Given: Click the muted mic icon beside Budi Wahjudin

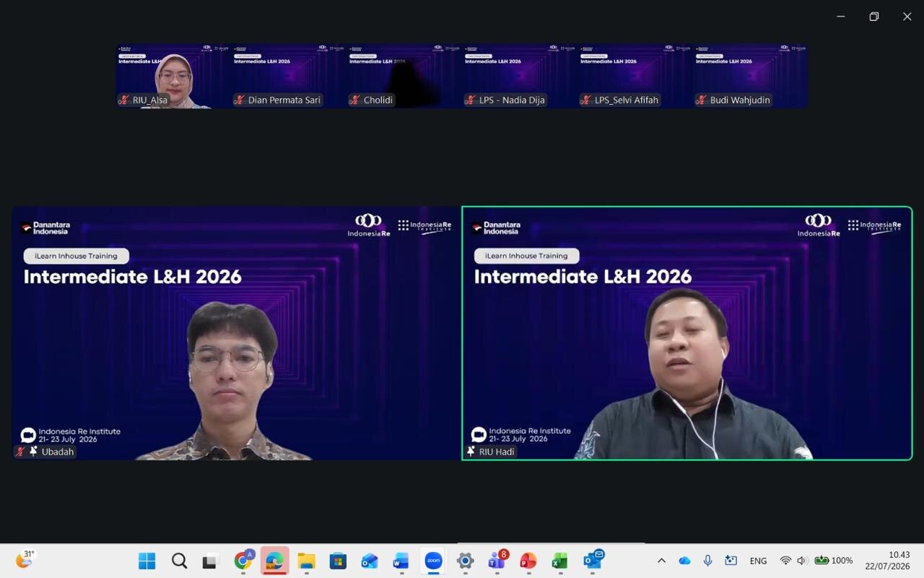Looking at the screenshot, I should [x=702, y=100].
